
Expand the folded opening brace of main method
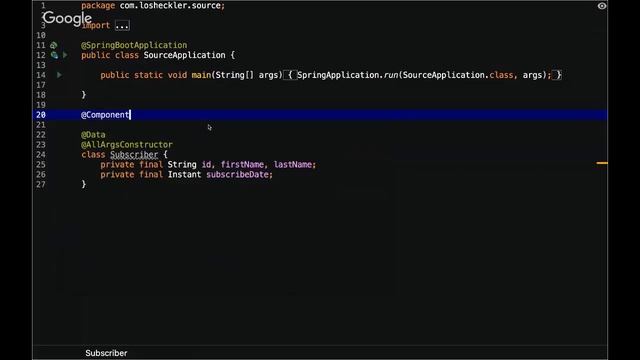tap(290, 75)
